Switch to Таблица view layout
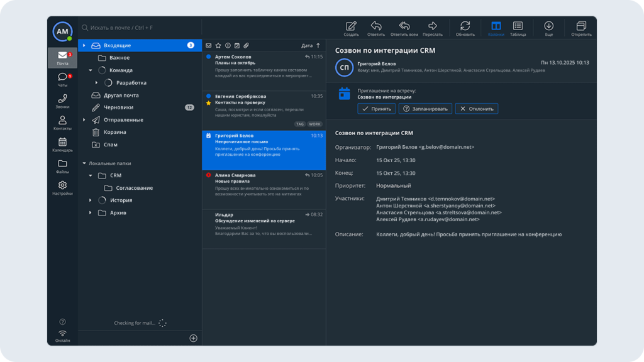This screenshot has height=362, width=644. pyautogui.click(x=518, y=27)
